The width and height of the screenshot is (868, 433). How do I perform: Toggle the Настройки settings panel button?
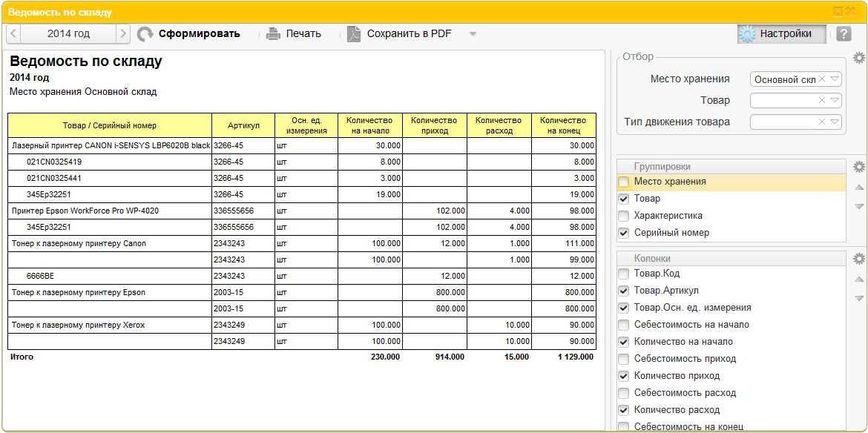coord(781,34)
